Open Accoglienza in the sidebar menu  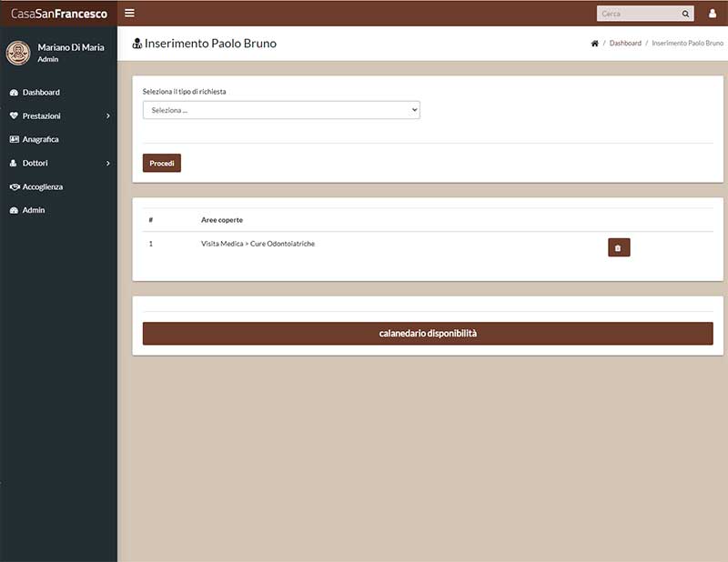click(x=42, y=186)
